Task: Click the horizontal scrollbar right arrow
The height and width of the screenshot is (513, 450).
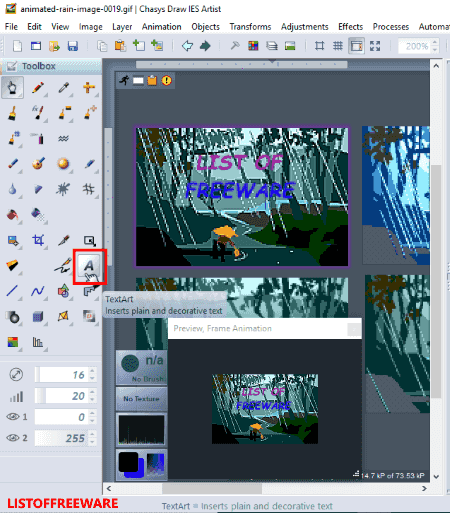Action: pos(424,488)
